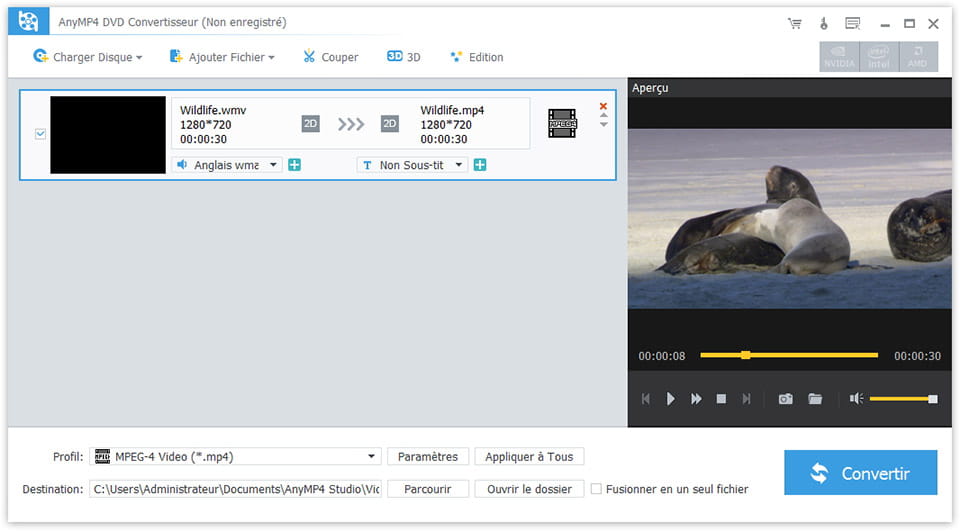This screenshot has width=960, height=531.
Task: Add audio track with plus icon
Action: tap(294, 165)
